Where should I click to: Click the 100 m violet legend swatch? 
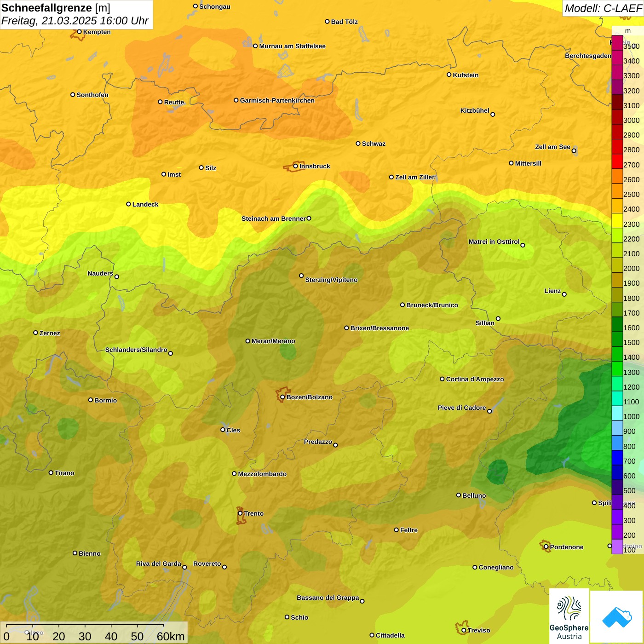pos(617,546)
